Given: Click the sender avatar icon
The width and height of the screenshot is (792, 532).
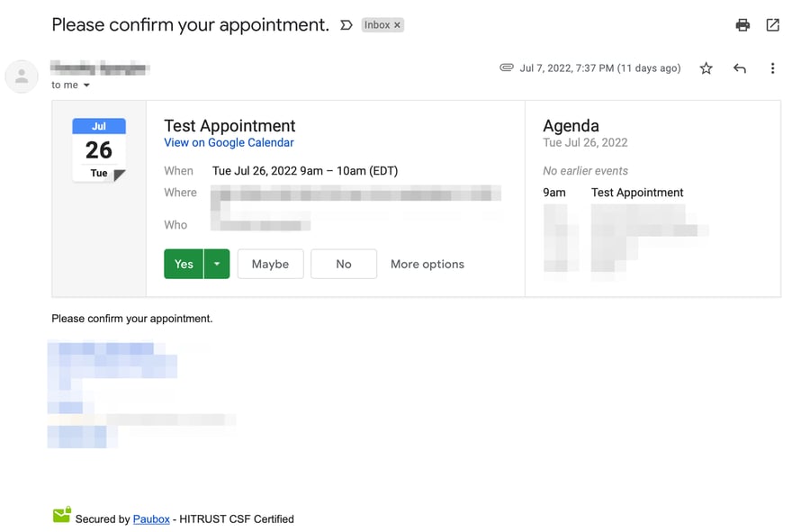Looking at the screenshot, I should coord(22,77).
